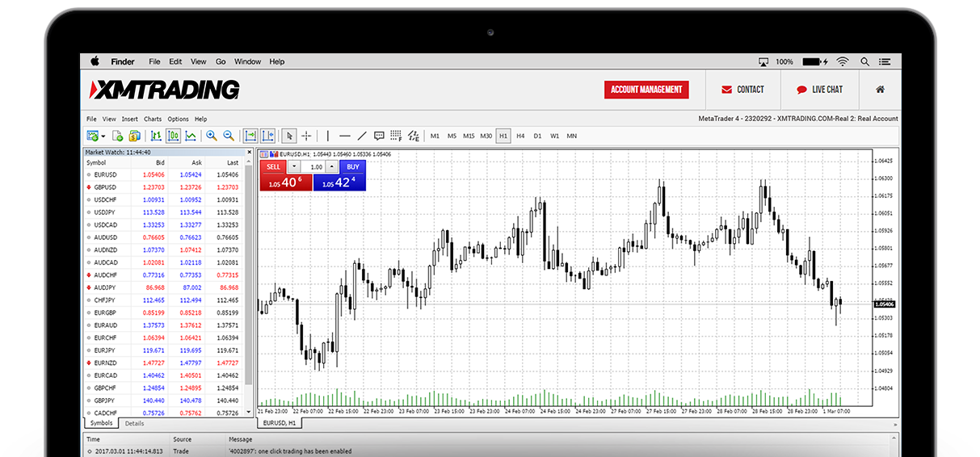The image size is (980, 457).
Task: Click the red SELL one-click button
Action: click(273, 167)
